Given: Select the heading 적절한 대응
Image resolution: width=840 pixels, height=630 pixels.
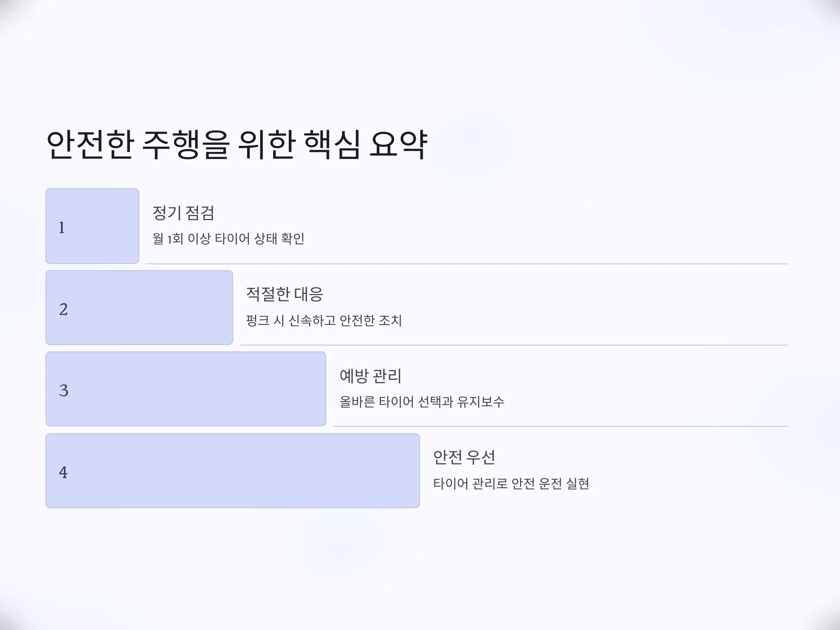Looking at the screenshot, I should (285, 294).
